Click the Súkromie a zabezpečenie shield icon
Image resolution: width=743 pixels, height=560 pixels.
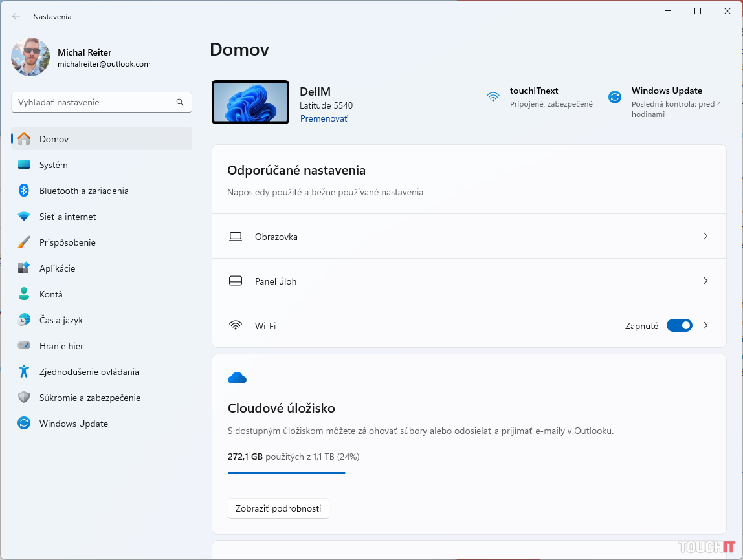24,398
